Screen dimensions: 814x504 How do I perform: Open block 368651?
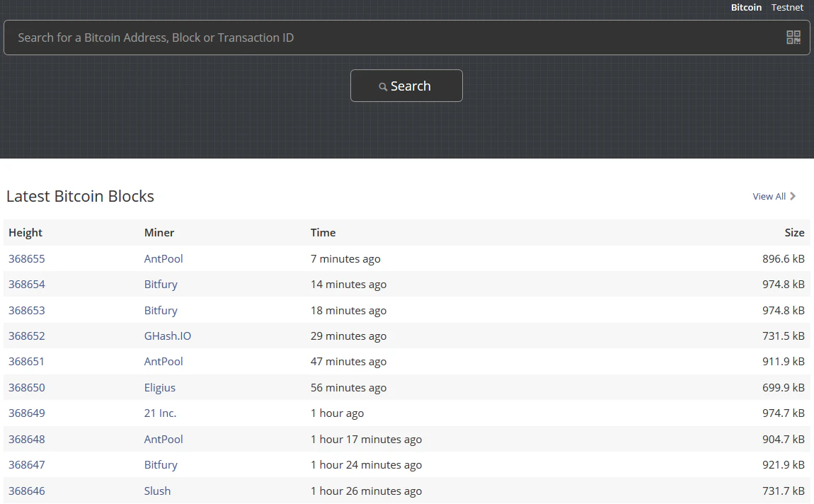26,361
